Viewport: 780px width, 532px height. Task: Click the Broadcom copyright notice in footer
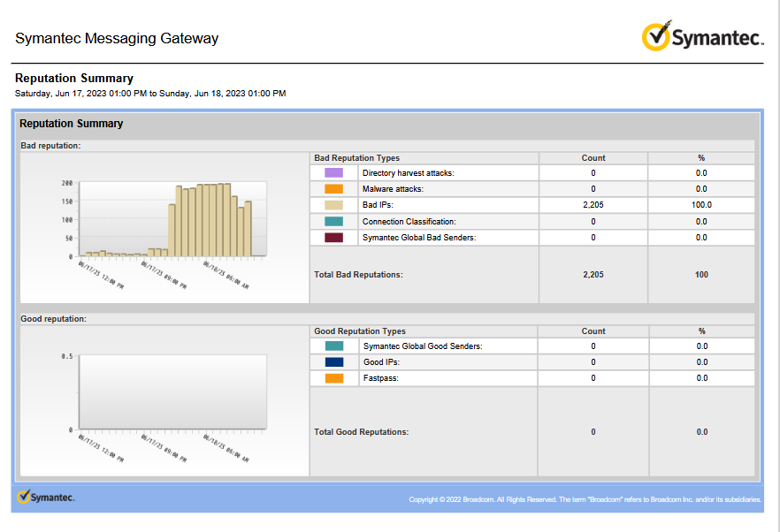point(585,499)
